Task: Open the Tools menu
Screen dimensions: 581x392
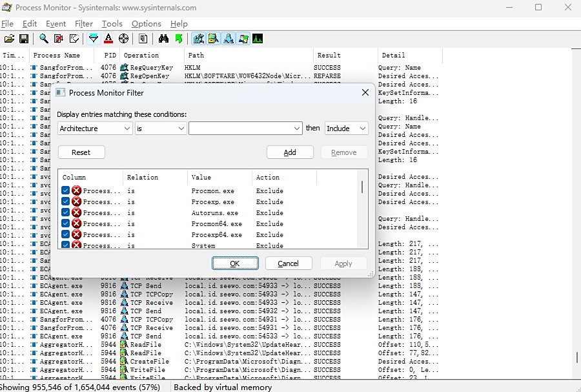Action: (112, 24)
